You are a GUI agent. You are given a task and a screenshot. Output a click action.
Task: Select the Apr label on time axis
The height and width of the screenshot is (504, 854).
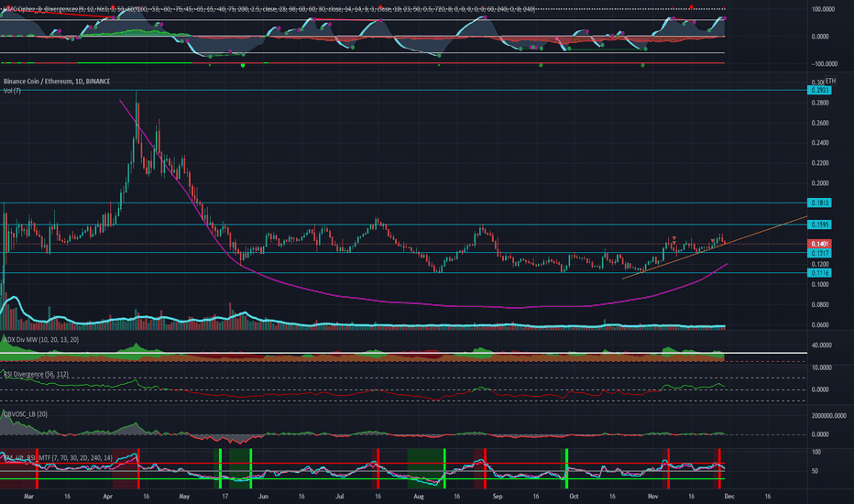click(x=107, y=497)
